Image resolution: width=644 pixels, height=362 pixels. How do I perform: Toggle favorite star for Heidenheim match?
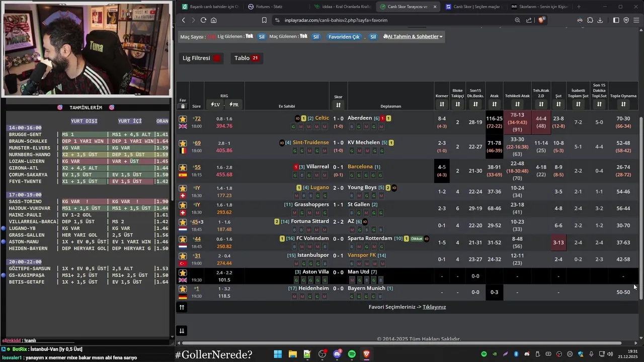coord(183,289)
